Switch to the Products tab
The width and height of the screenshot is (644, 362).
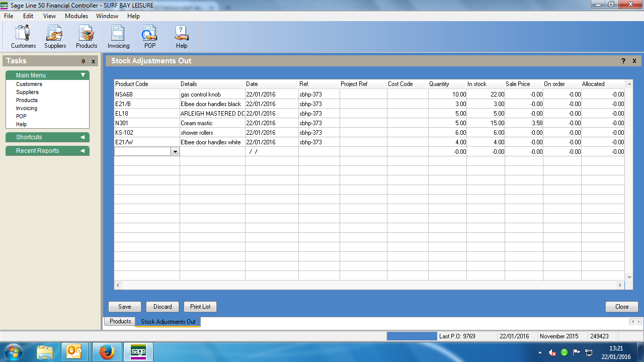click(x=120, y=321)
